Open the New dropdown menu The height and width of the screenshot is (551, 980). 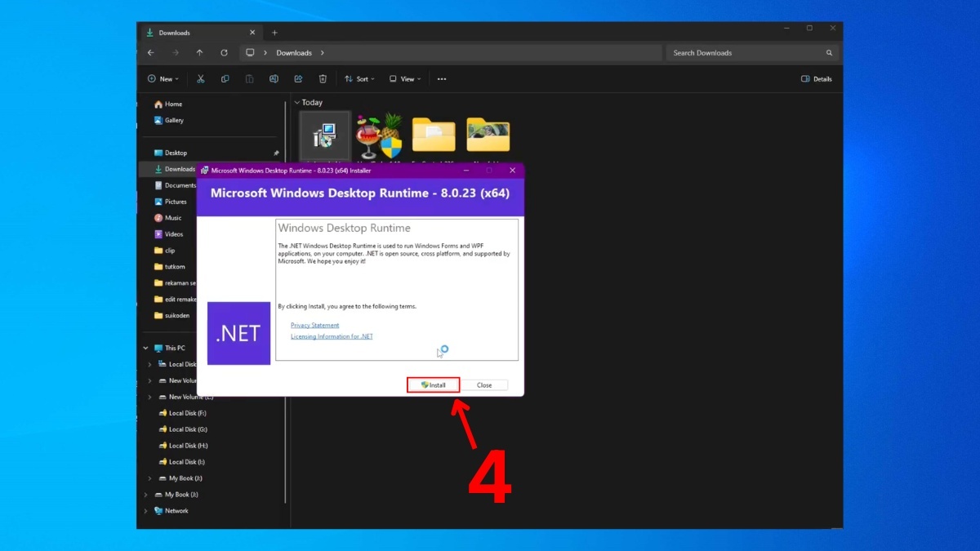(163, 79)
